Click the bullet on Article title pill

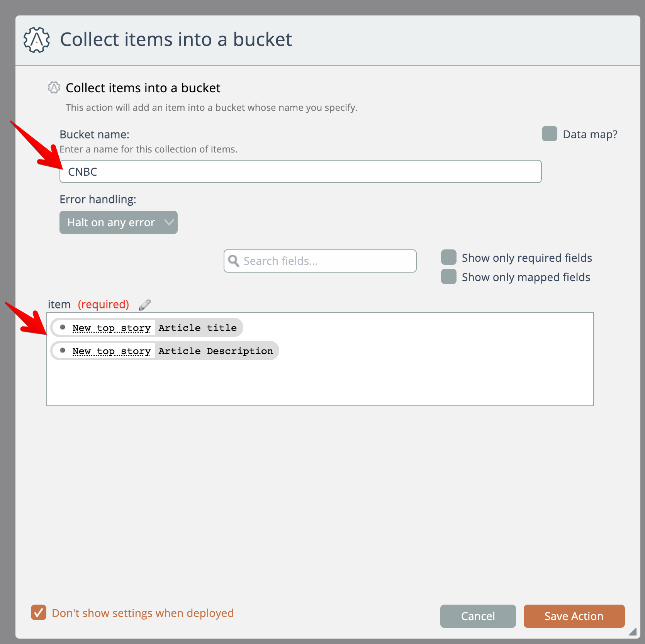coord(63,327)
